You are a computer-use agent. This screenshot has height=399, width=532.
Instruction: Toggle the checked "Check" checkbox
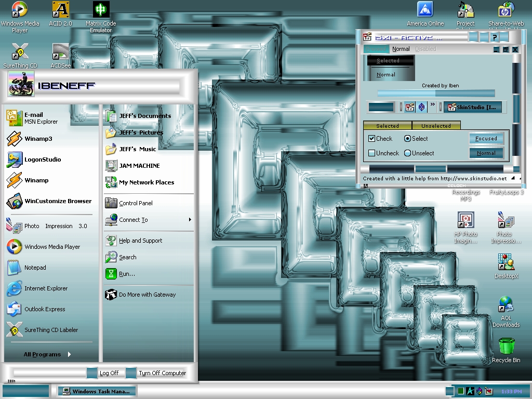click(x=371, y=138)
